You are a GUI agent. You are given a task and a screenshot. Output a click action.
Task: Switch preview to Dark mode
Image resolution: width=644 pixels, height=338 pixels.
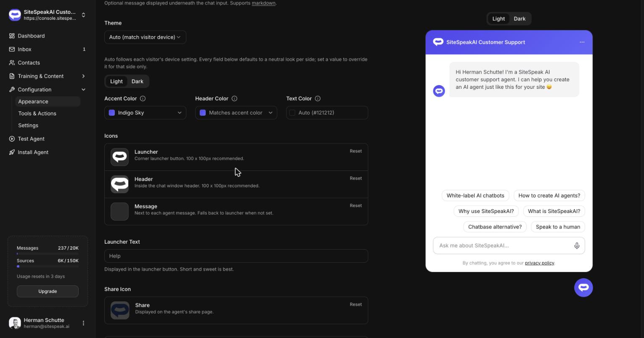(519, 19)
